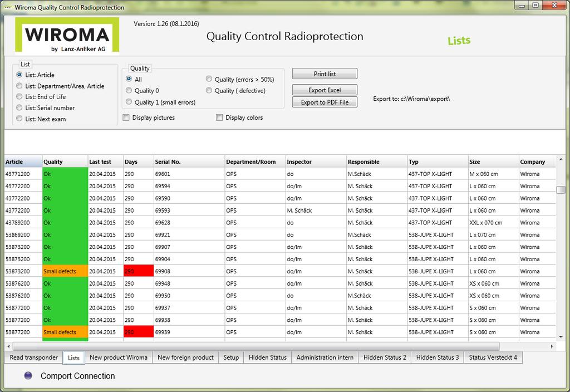Image resolution: width=570 pixels, height=392 pixels.
Task: Open the Administration intern tab
Action: (x=325, y=357)
